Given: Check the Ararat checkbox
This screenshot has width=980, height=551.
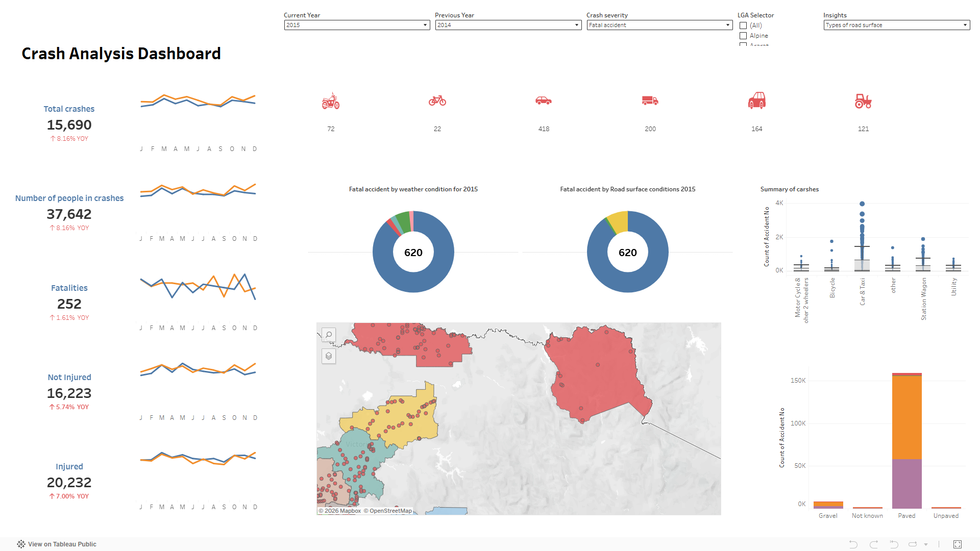Looking at the screenshot, I should click(743, 46).
